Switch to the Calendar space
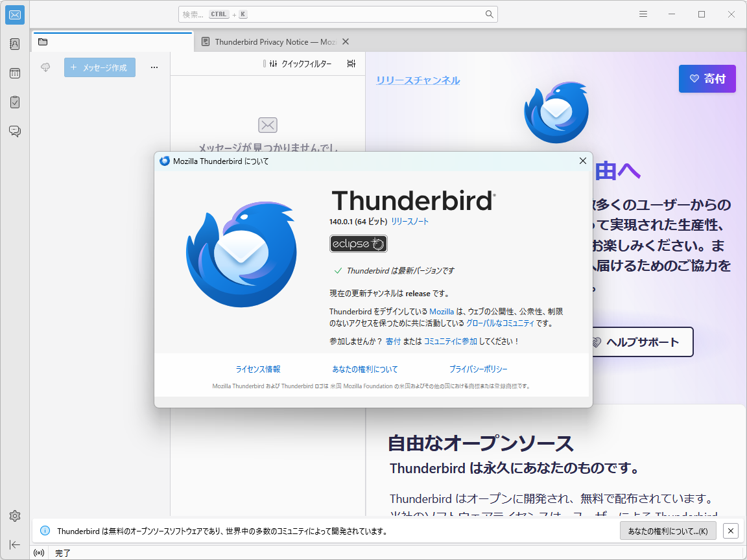The image size is (747, 560). (x=14, y=73)
